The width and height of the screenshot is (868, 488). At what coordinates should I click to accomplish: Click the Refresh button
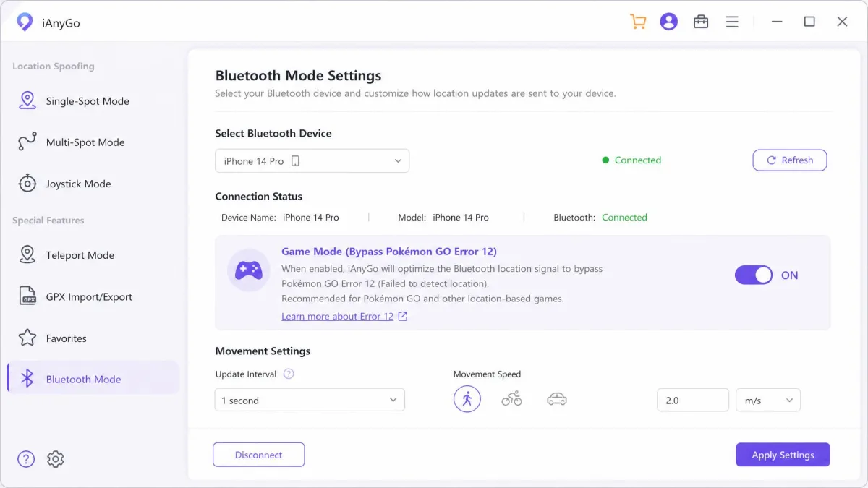(x=790, y=160)
